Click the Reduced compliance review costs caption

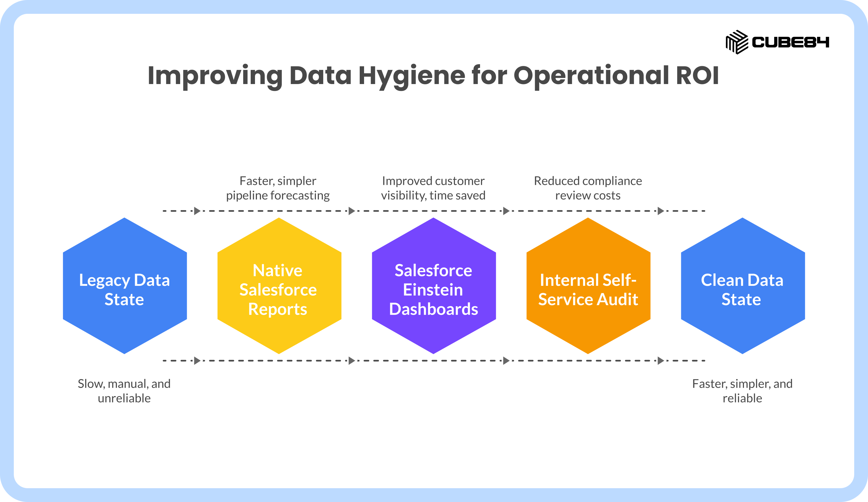click(x=588, y=188)
